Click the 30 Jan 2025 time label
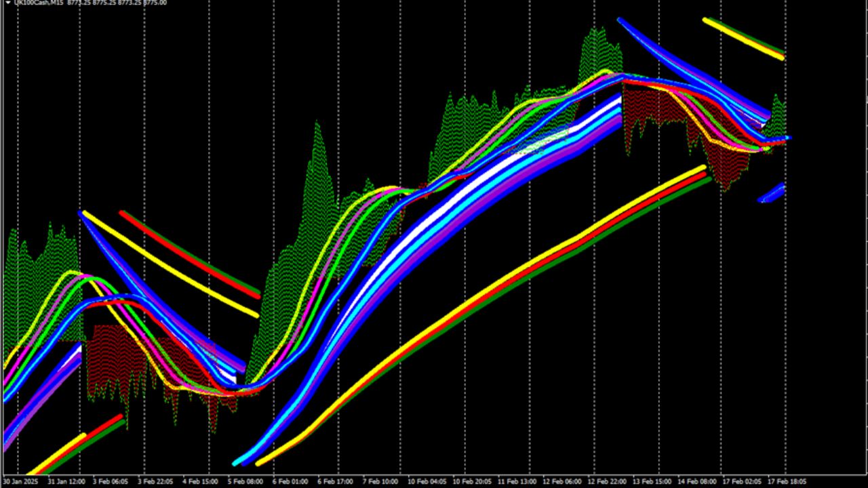This screenshot has width=868, height=488. point(19,482)
